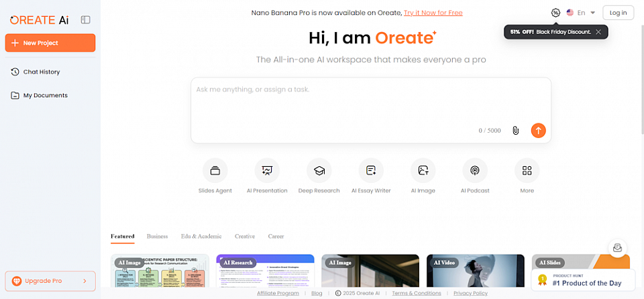
Task: Choose the AI Image generator icon
Action: point(423,171)
